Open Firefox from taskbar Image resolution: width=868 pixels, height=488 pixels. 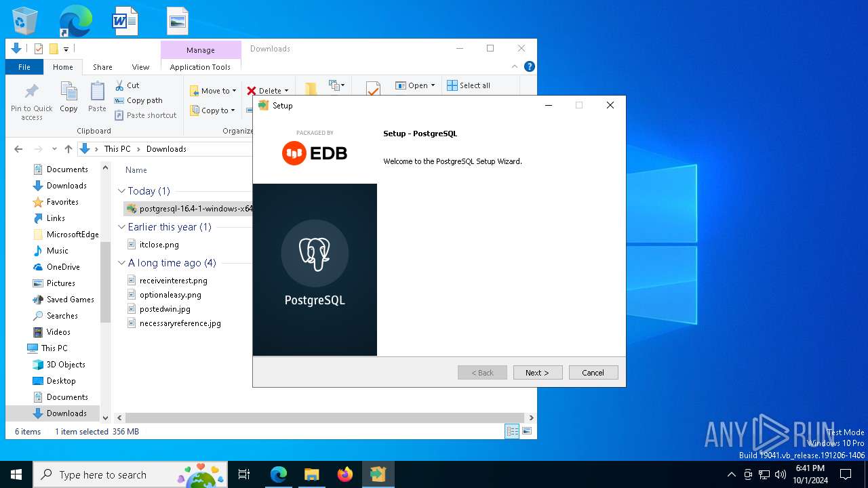[x=345, y=474]
